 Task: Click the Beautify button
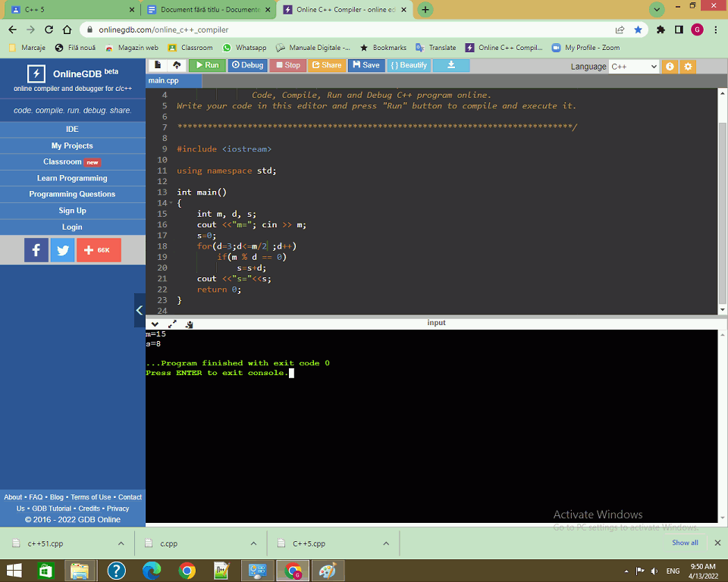tap(408, 65)
